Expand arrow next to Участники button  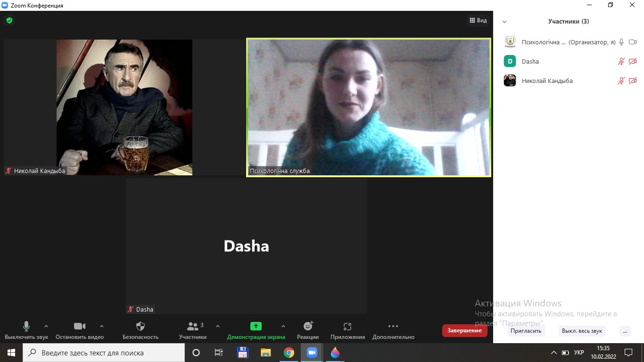[217, 326]
